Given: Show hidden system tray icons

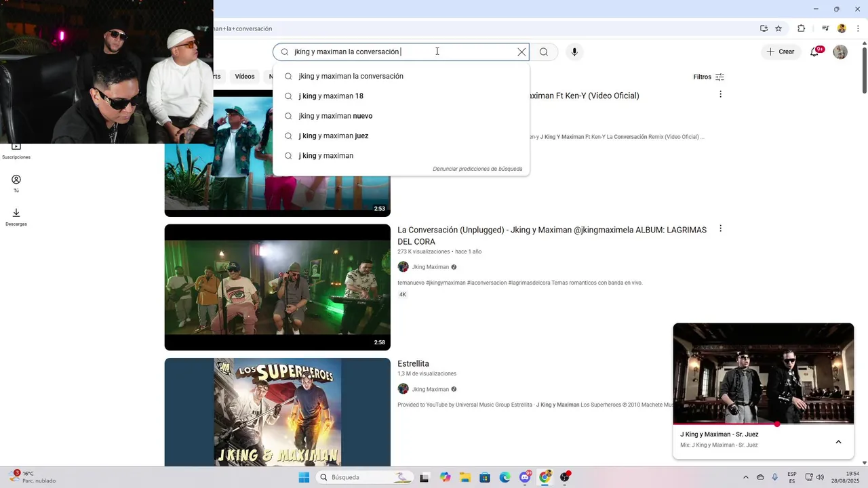Looking at the screenshot, I should (x=746, y=477).
